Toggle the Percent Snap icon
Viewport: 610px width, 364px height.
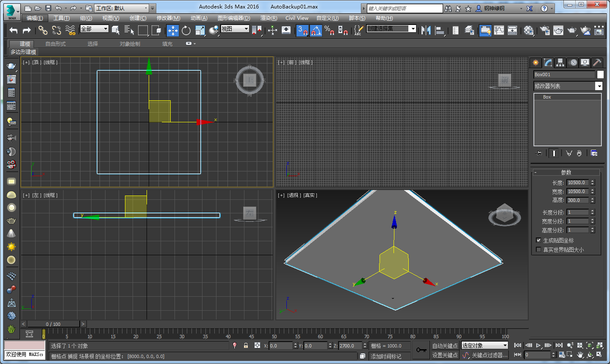(330, 30)
